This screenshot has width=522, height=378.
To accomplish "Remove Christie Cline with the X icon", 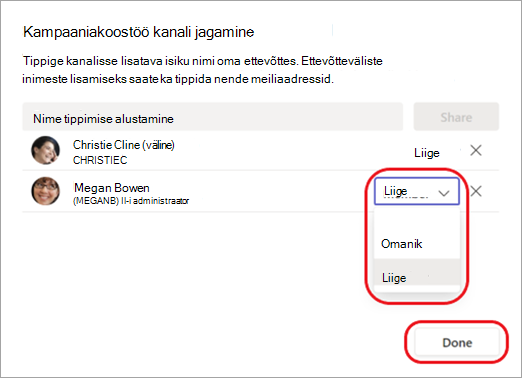I will click(x=476, y=151).
